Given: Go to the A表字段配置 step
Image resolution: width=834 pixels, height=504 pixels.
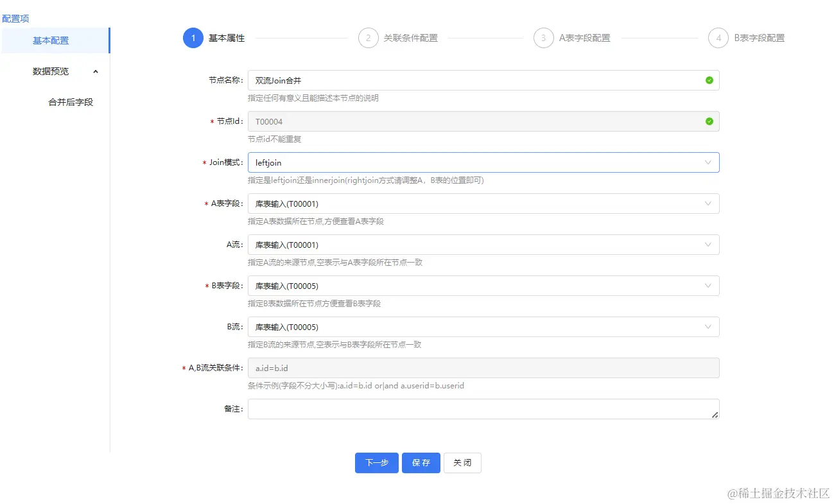Looking at the screenshot, I should (585, 38).
